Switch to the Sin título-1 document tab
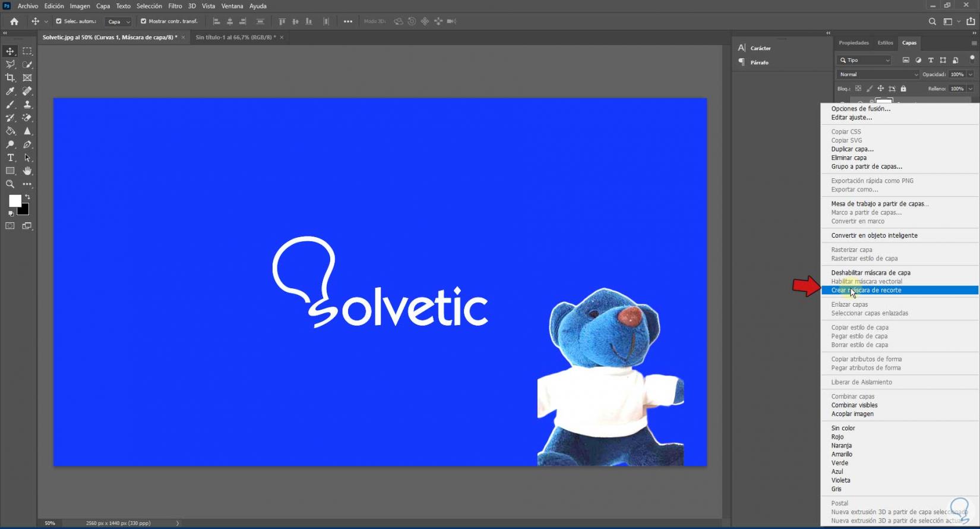This screenshot has width=980, height=529. (x=236, y=37)
